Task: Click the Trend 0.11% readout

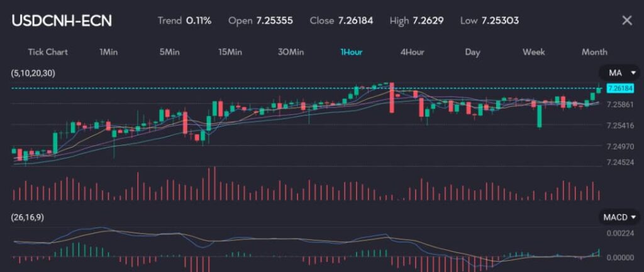Action: click(x=184, y=21)
